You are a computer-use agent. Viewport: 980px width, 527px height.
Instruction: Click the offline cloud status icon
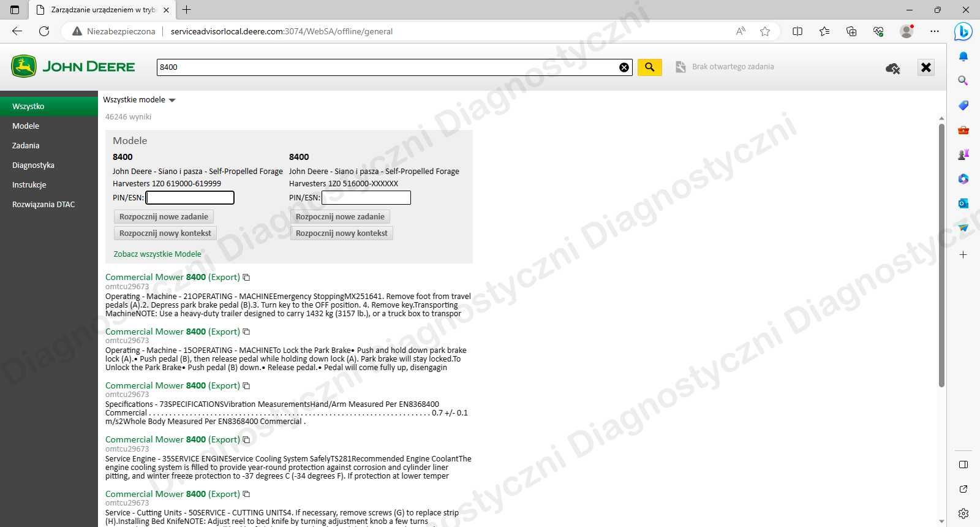point(893,69)
